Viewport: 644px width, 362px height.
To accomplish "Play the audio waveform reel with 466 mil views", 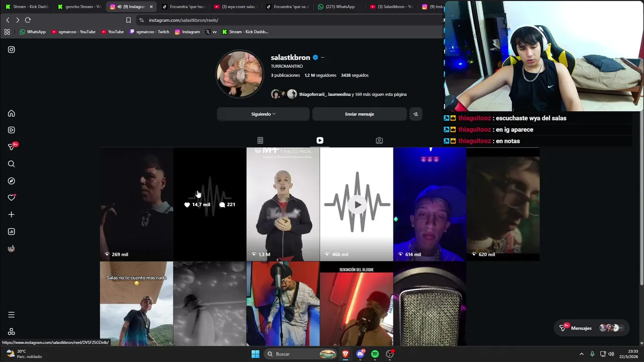I will pyautogui.click(x=356, y=204).
